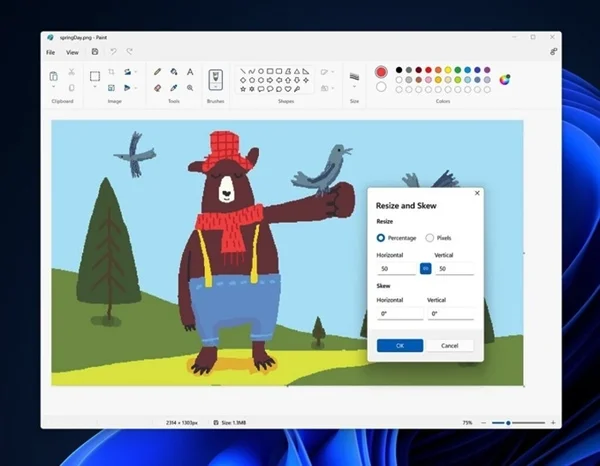Select the Color 2 white swatch
Viewport: 600px width, 466px height.
click(x=381, y=87)
